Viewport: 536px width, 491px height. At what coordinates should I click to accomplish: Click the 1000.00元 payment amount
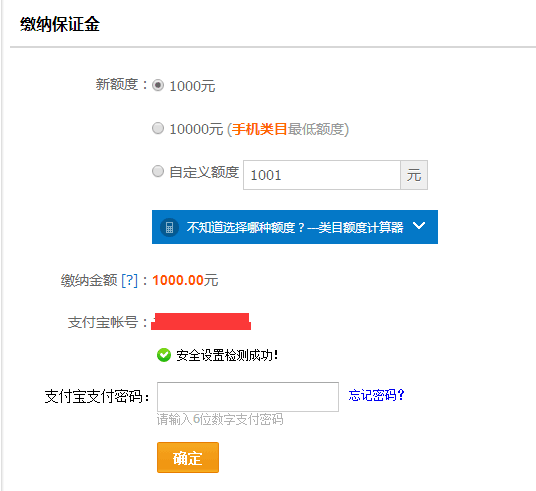(x=185, y=280)
